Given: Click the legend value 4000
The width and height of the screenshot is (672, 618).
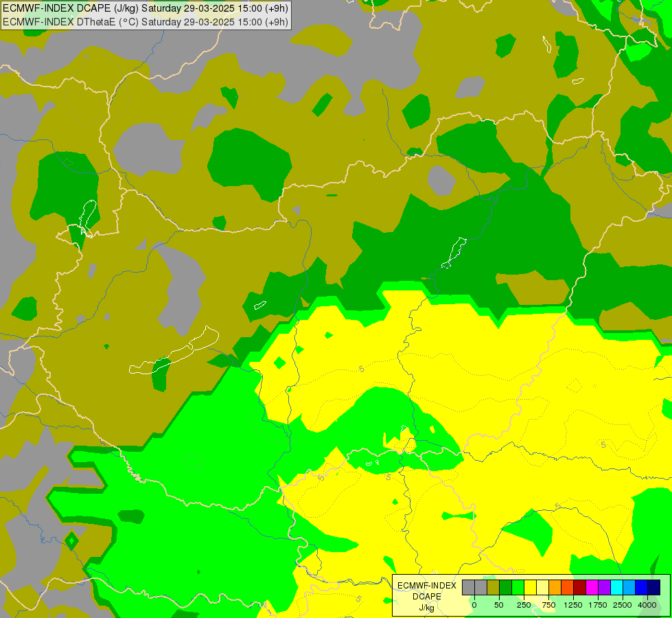Looking at the screenshot, I should click(647, 605).
